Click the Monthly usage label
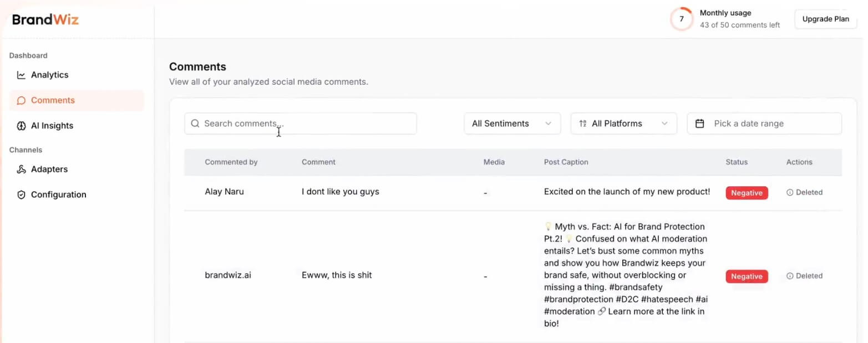 pos(725,13)
